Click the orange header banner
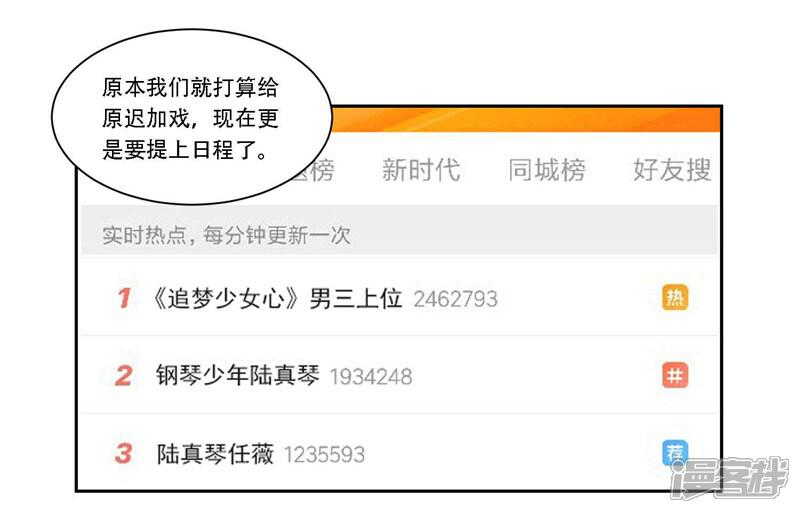 coord(526,119)
